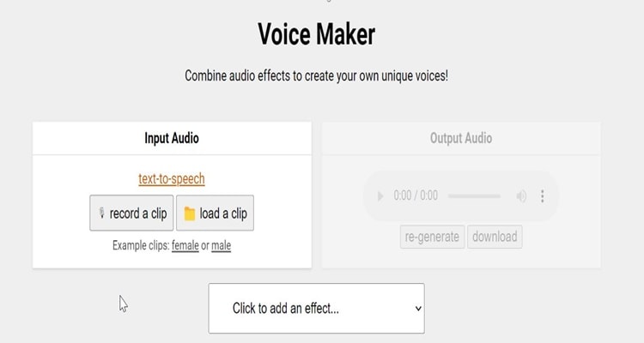Open the audio player three-dot menu

[x=543, y=196]
